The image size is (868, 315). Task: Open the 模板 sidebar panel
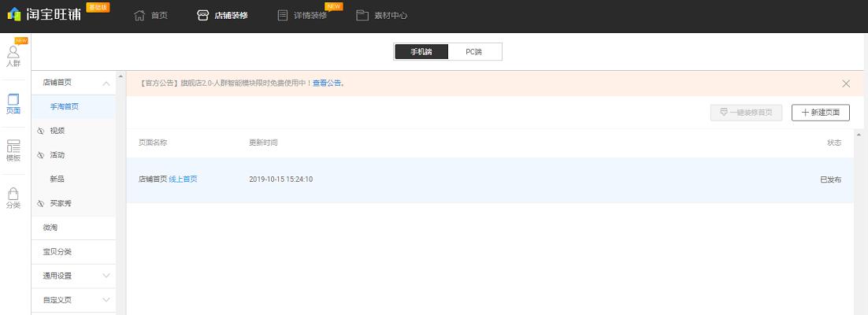(13, 150)
